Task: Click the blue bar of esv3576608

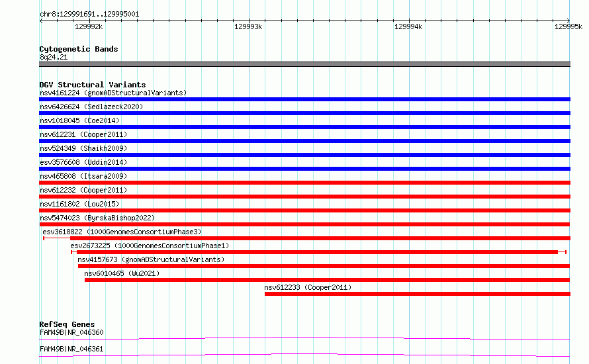Action: tap(304, 169)
